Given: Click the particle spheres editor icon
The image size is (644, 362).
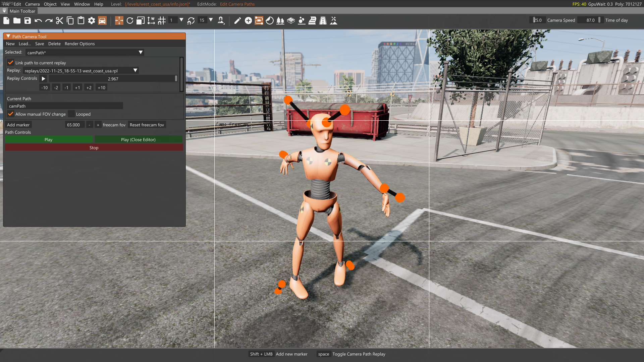Looking at the screenshot, I should click(x=302, y=20).
